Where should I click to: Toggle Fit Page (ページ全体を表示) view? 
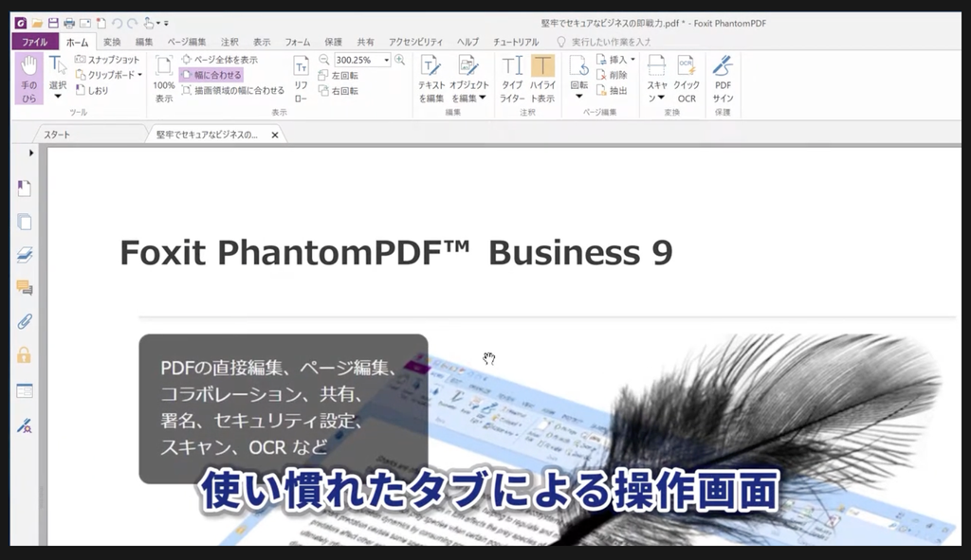coord(218,60)
